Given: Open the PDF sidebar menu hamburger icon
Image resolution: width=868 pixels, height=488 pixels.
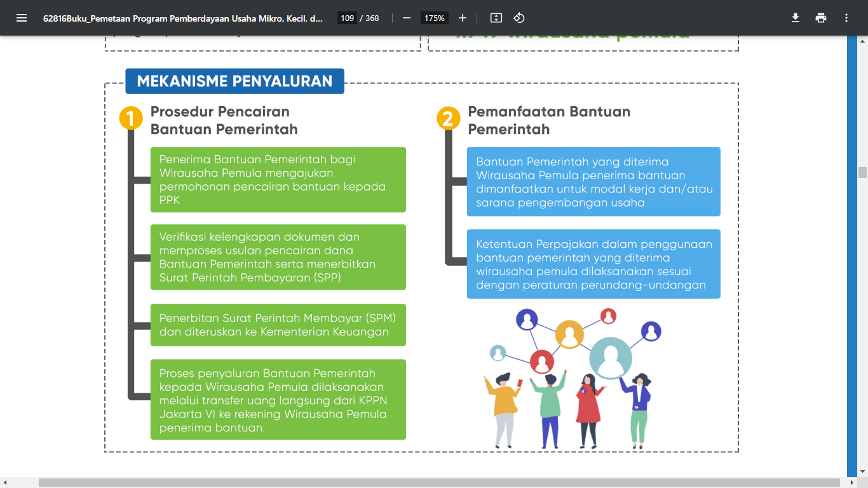Looking at the screenshot, I should pyautogui.click(x=22, y=18).
